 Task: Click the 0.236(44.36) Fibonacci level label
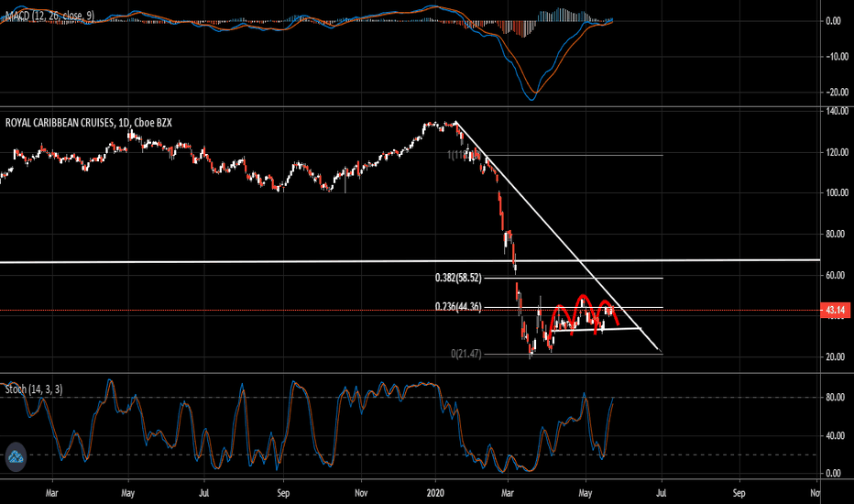(458, 307)
